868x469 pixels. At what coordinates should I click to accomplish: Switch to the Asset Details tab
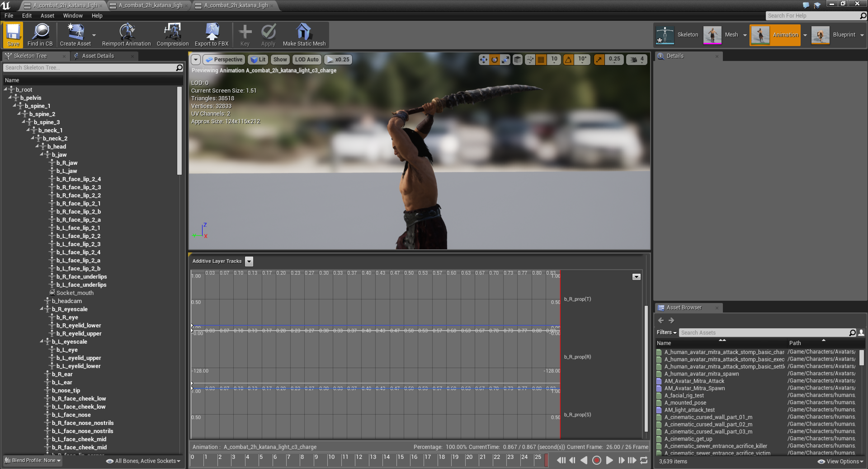pos(98,56)
